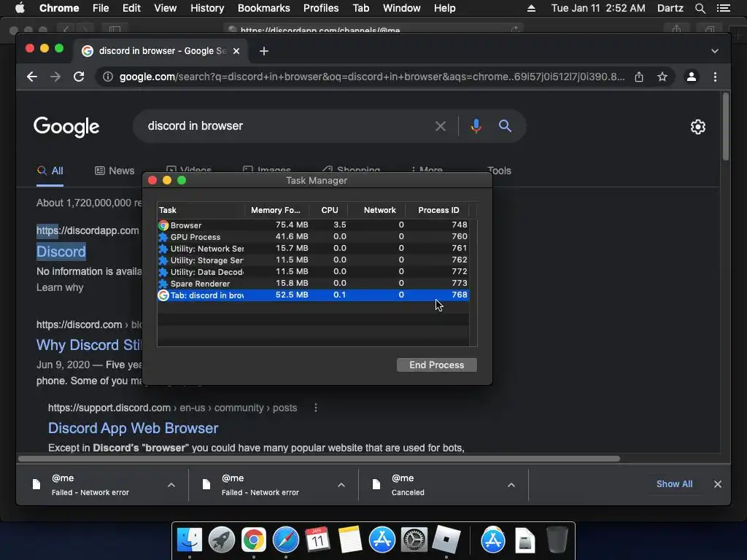Open the Tools search option
This screenshot has width=747, height=560.
(499, 171)
